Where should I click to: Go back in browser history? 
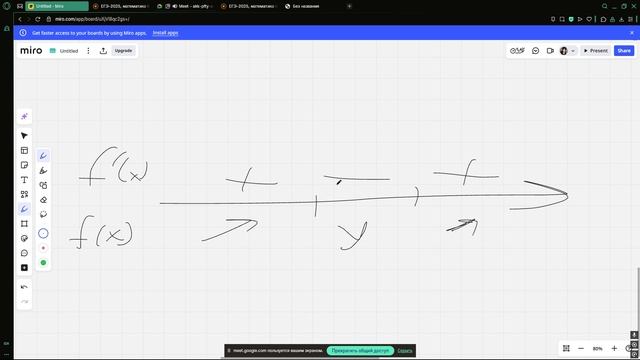pyautogui.click(x=20, y=19)
